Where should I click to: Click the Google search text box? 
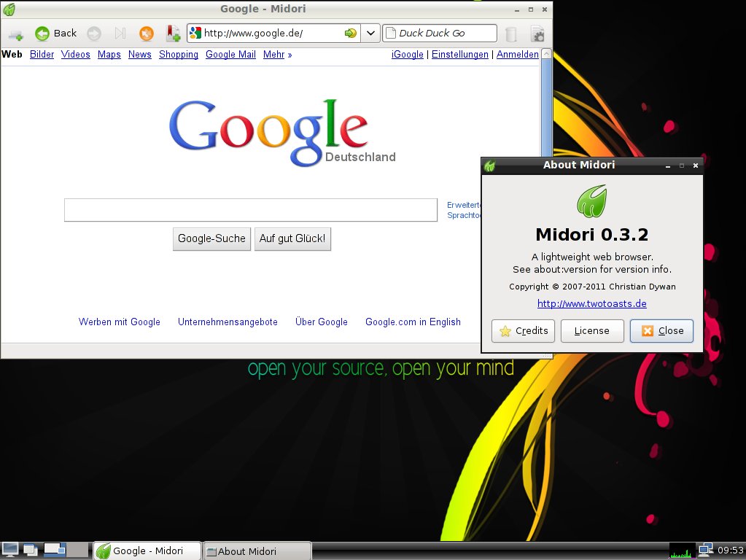click(251, 210)
